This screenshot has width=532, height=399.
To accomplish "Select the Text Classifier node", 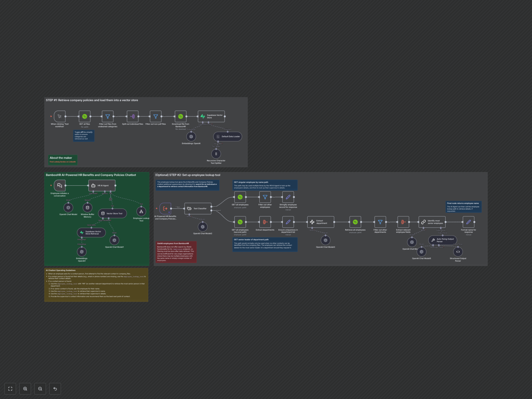I will [198, 209].
